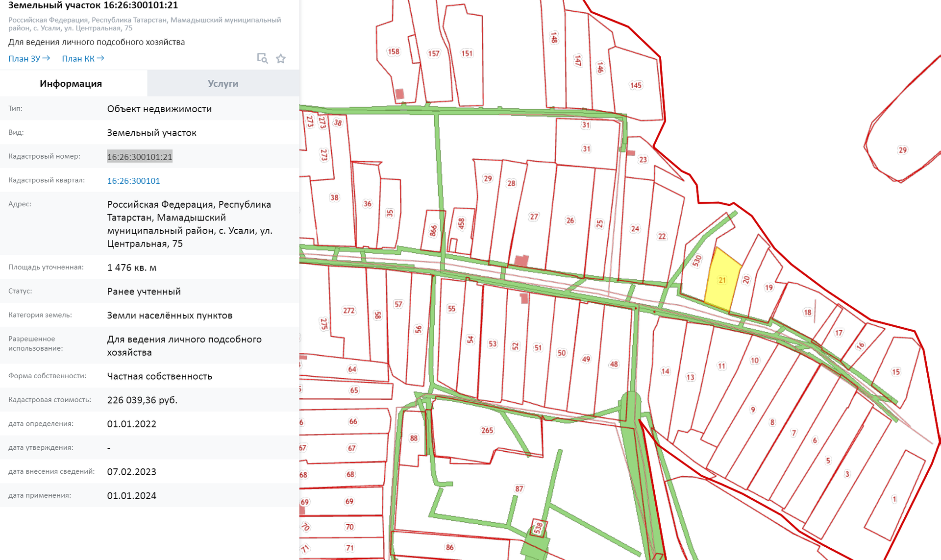Screen dimensions: 941x560
Task: Select the Информация tab
Action: click(71, 83)
